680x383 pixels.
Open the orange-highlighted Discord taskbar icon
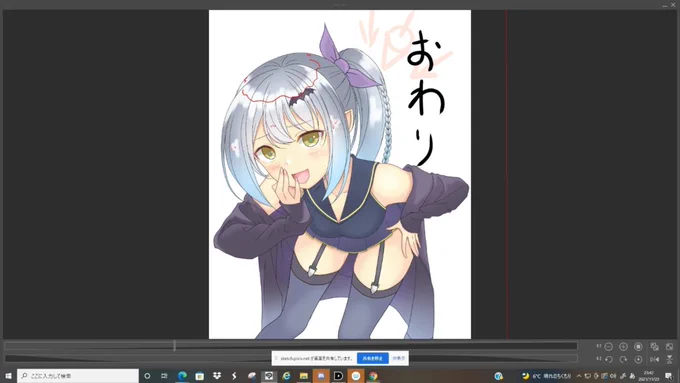(321, 376)
